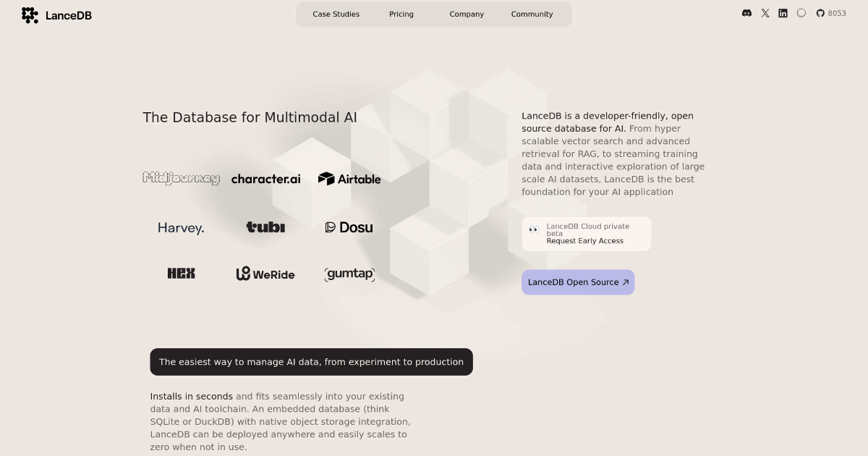Click the tubi logo
Screen dimensions: 868x456
[x=265, y=227]
